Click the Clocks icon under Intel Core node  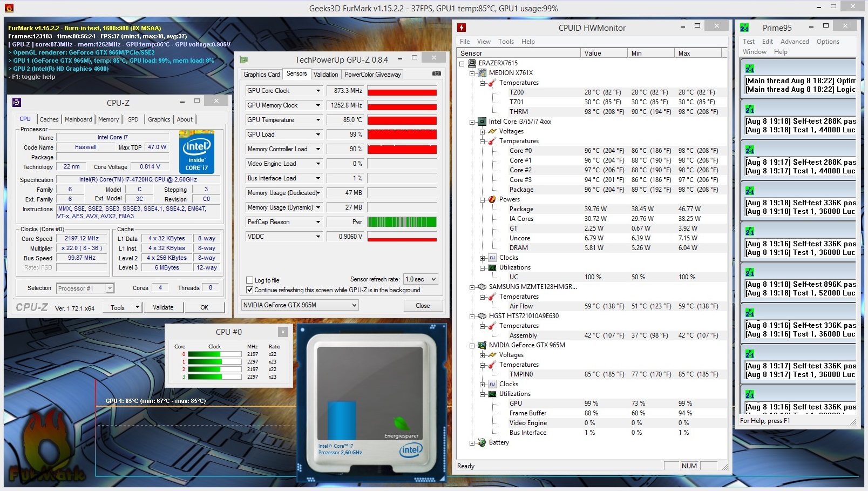[492, 258]
